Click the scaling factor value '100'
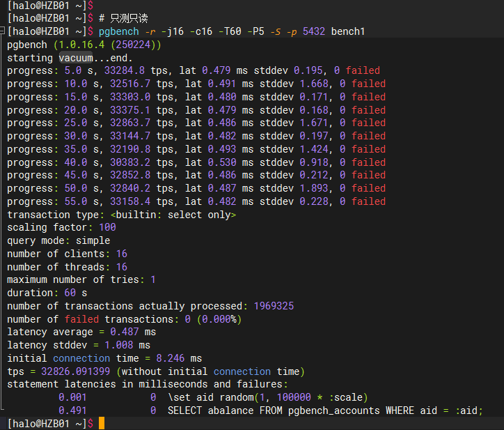 [x=107, y=227]
